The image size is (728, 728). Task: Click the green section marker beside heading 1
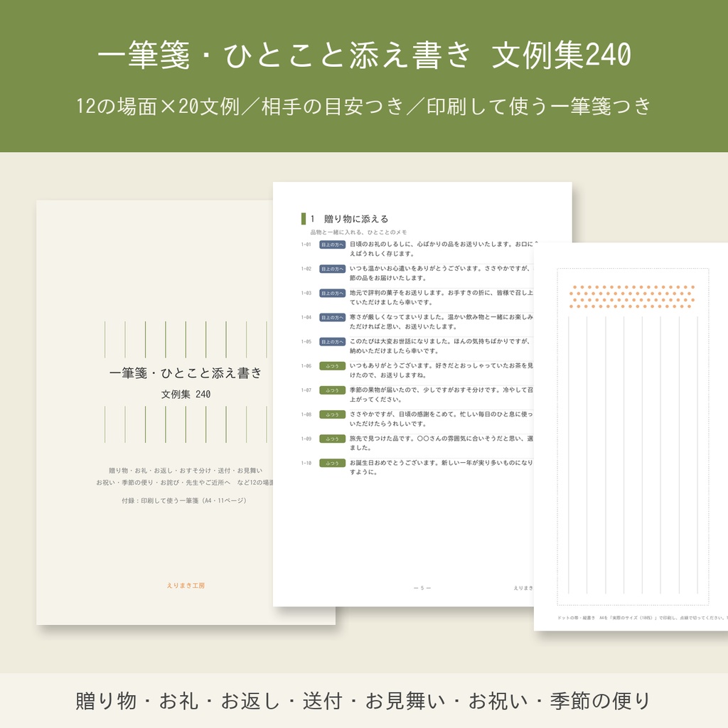(304, 219)
